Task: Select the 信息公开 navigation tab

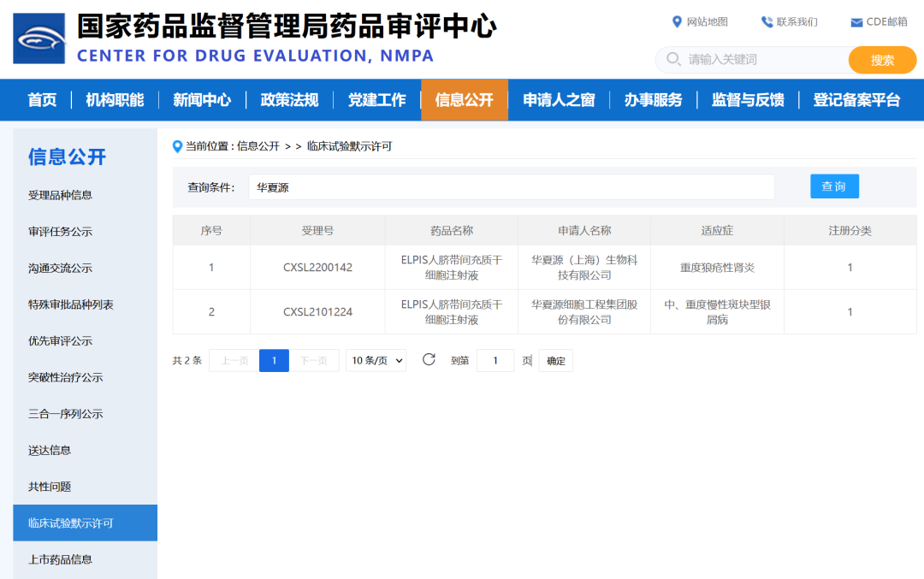Action: tap(465, 100)
